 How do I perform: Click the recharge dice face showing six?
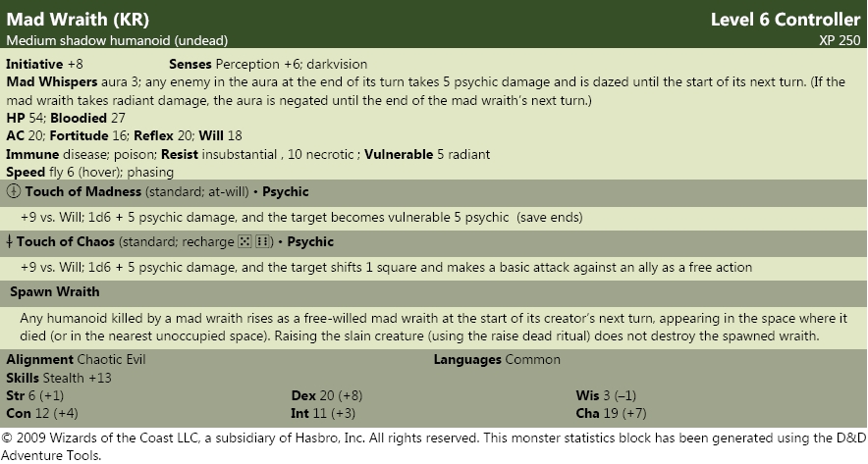click(262, 241)
